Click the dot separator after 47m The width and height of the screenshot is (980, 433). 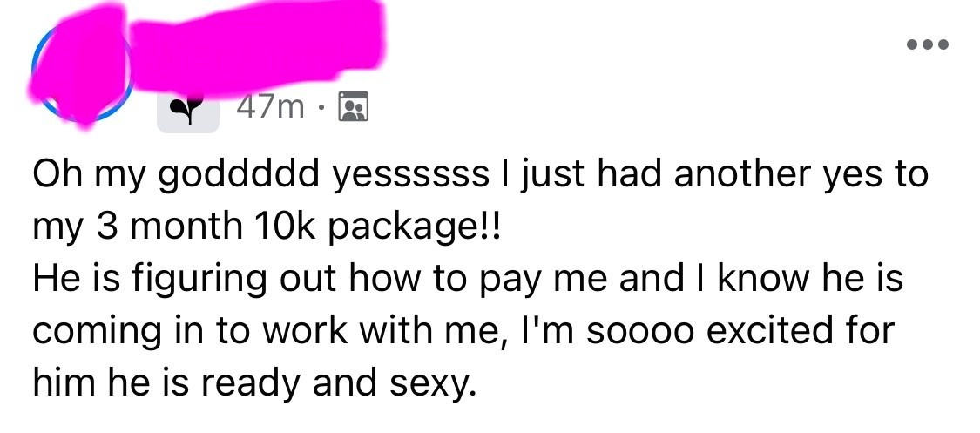[321, 109]
